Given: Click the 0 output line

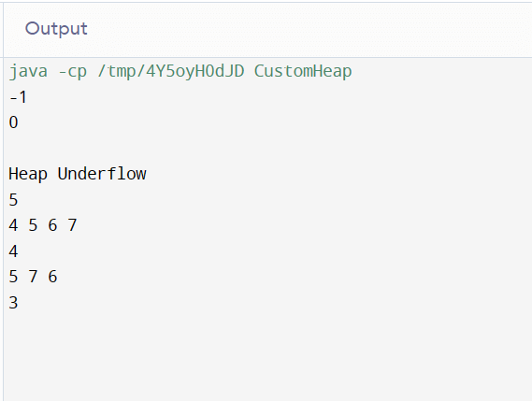Looking at the screenshot, I should point(13,122).
